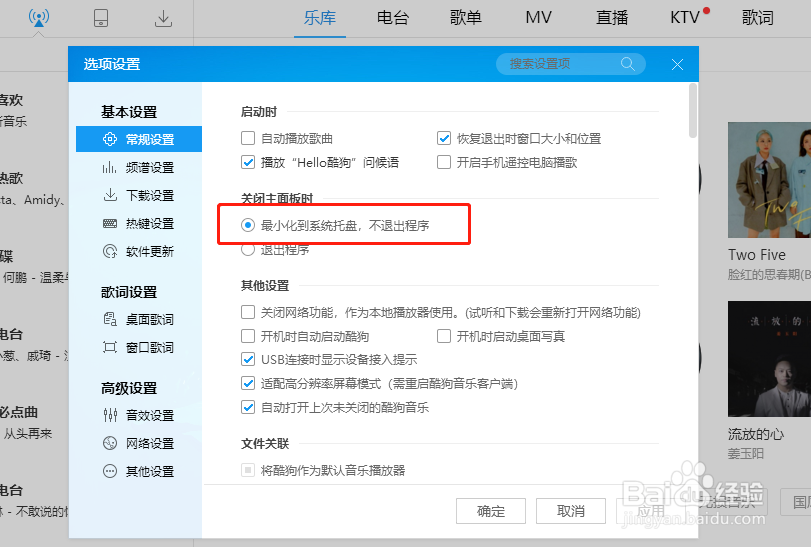This screenshot has width=811, height=547.
Task: Uncheck 自动打开上次未关闭的酷狗音乐
Action: (248, 407)
